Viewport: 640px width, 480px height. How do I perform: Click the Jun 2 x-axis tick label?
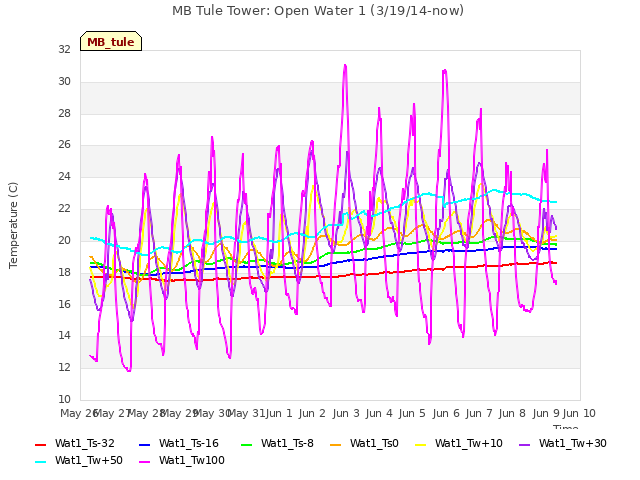(x=312, y=413)
